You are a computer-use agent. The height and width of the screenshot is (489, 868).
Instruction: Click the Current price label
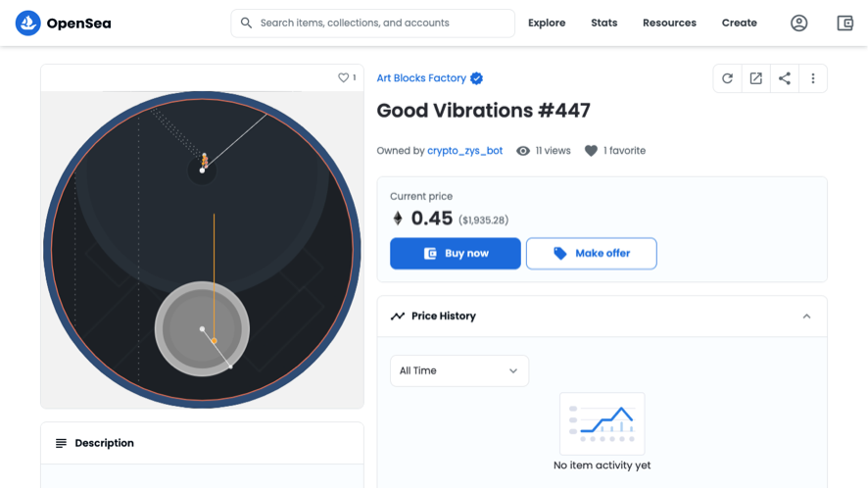coord(421,197)
